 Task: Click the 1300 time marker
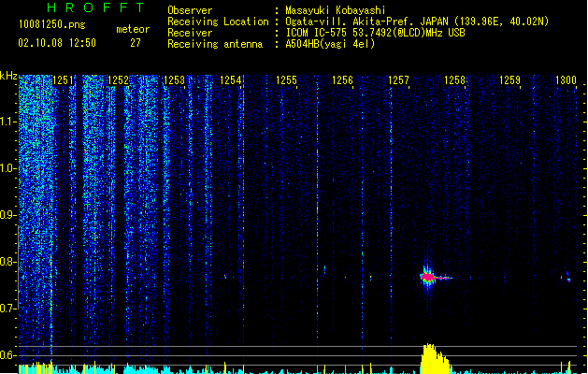tap(566, 80)
